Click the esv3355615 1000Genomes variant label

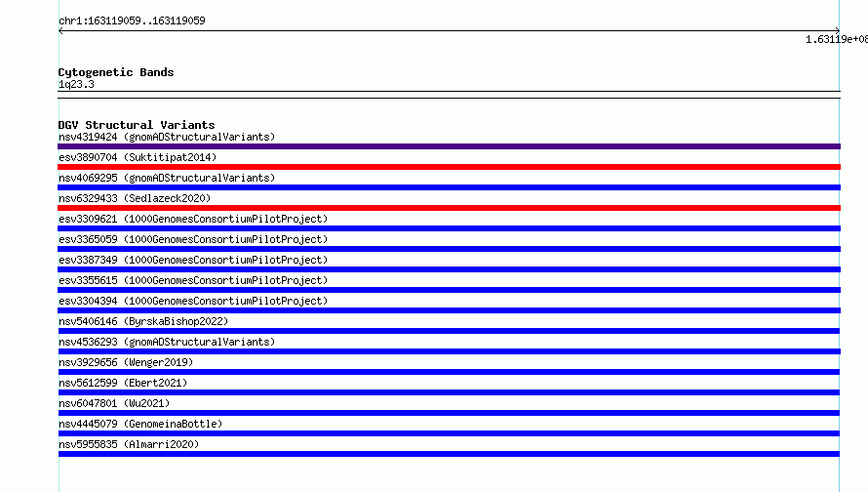click(x=193, y=280)
